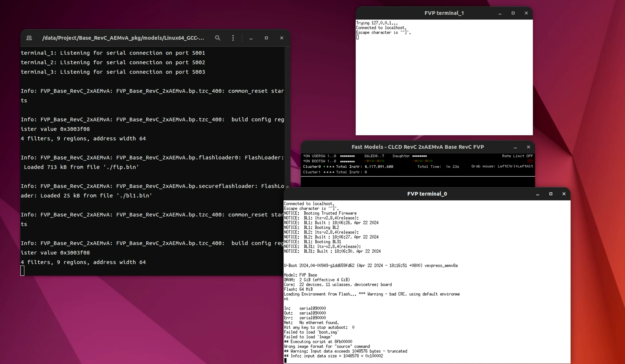Close the FVP terminal_0 window
Image resolution: width=625 pixels, height=364 pixels.
click(x=564, y=194)
